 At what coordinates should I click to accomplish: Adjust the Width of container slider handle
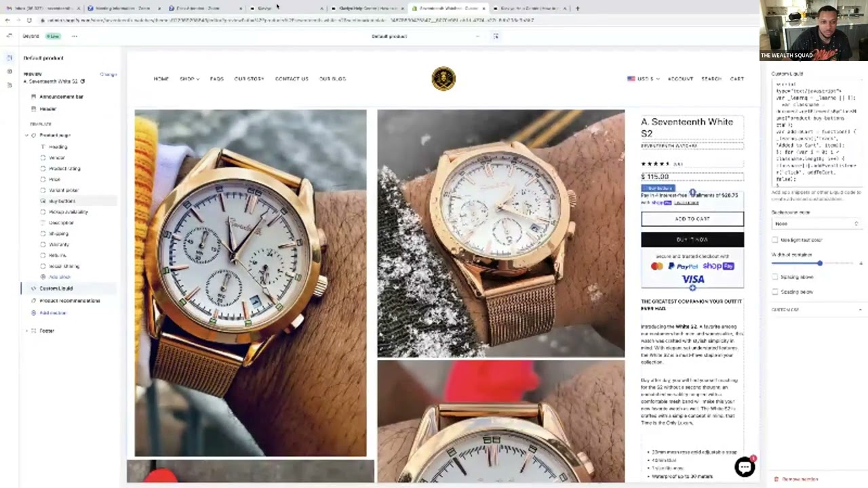(820, 263)
